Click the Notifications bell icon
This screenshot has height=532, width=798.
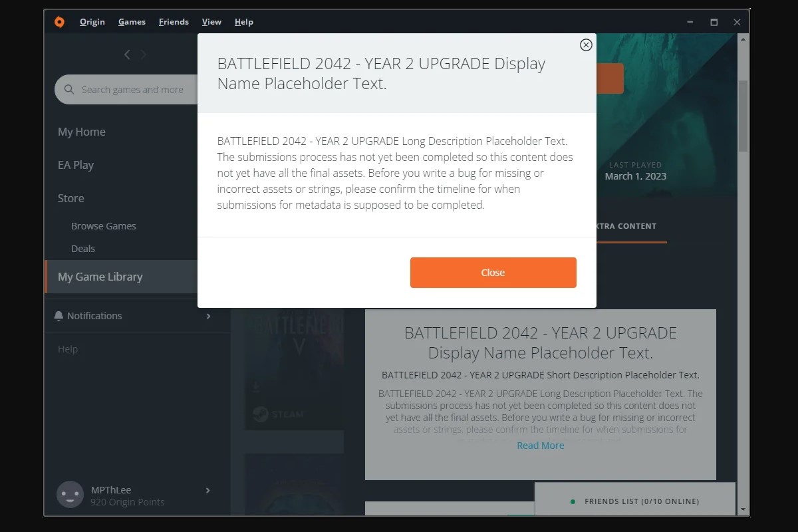point(59,315)
